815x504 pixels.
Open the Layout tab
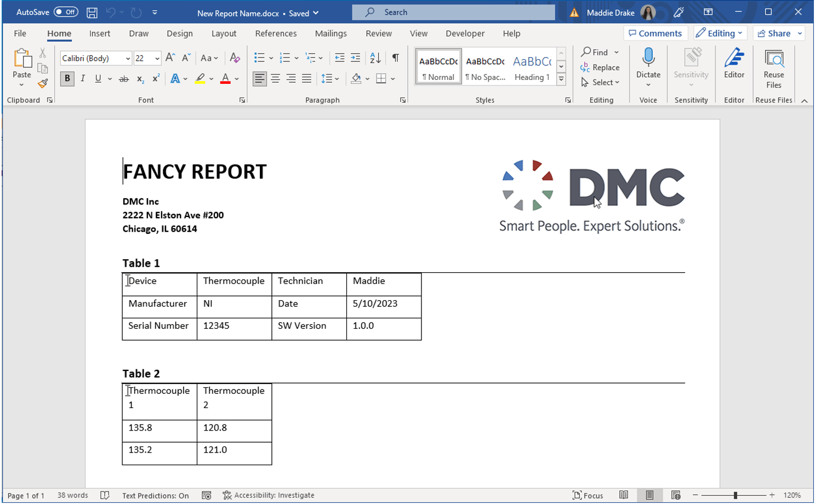point(224,33)
